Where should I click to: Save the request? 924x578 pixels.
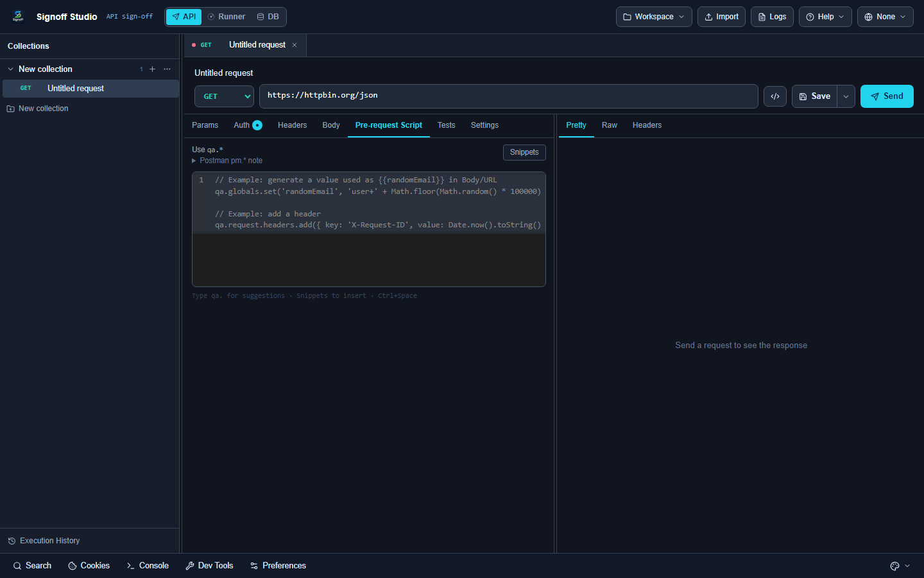(x=814, y=96)
